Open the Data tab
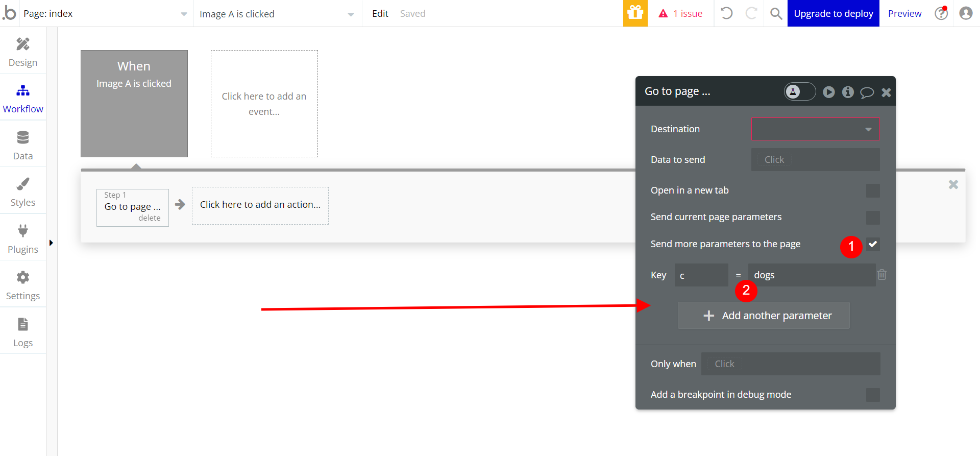The image size is (980, 456). click(23, 146)
